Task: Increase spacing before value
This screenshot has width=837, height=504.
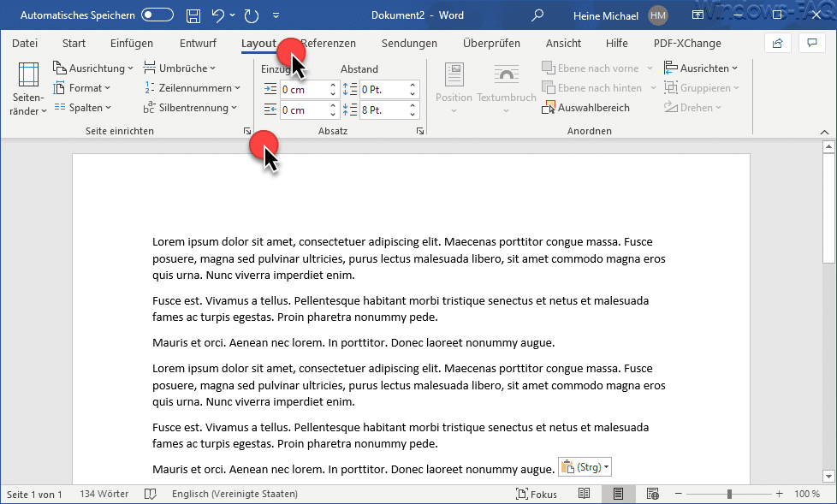Action: [413, 85]
